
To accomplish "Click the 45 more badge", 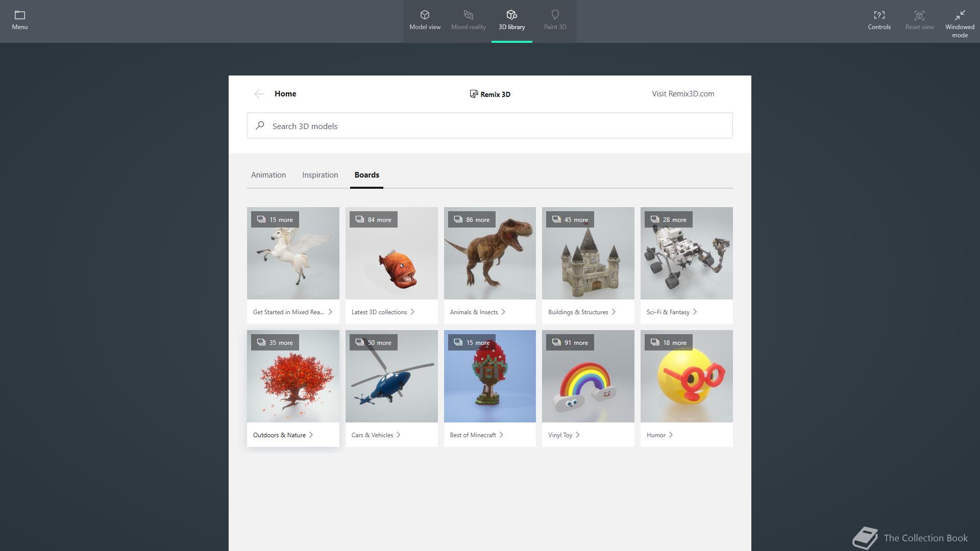I will pyautogui.click(x=570, y=219).
